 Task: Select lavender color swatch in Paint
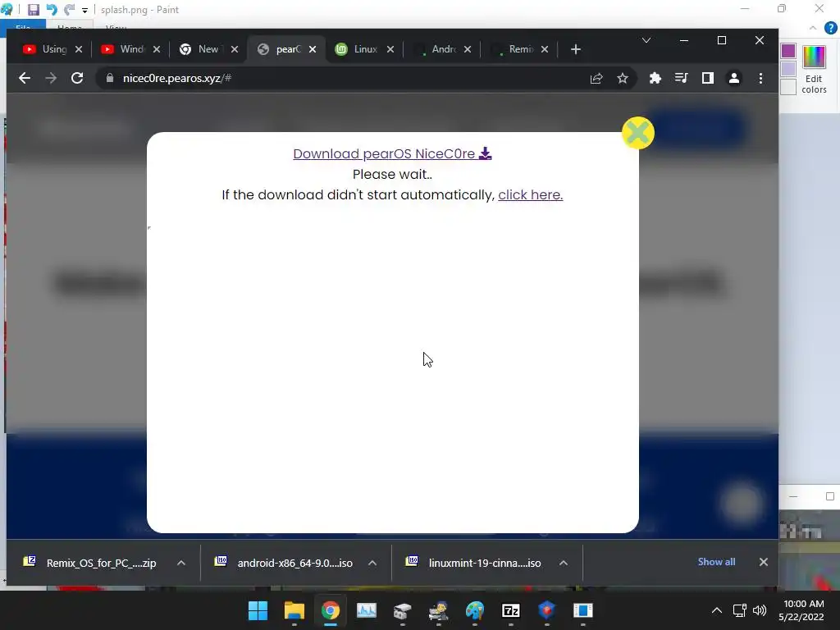click(x=788, y=69)
